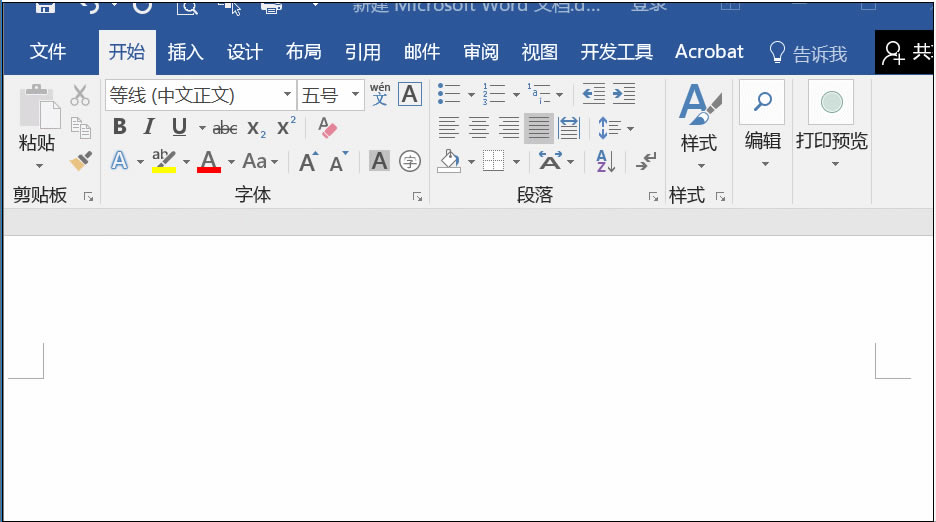Center align the text
Screen dimensions: 936x522
point(478,128)
